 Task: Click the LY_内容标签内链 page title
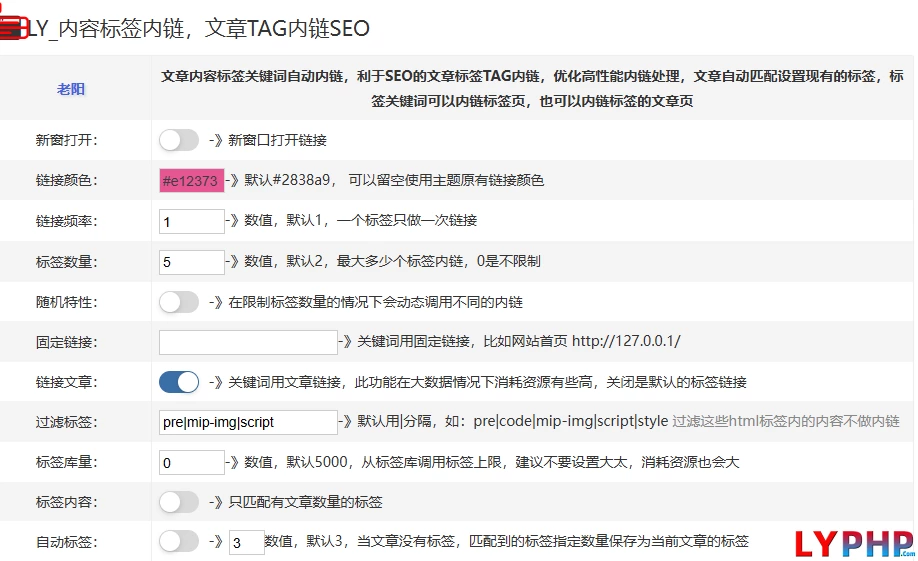[198, 29]
